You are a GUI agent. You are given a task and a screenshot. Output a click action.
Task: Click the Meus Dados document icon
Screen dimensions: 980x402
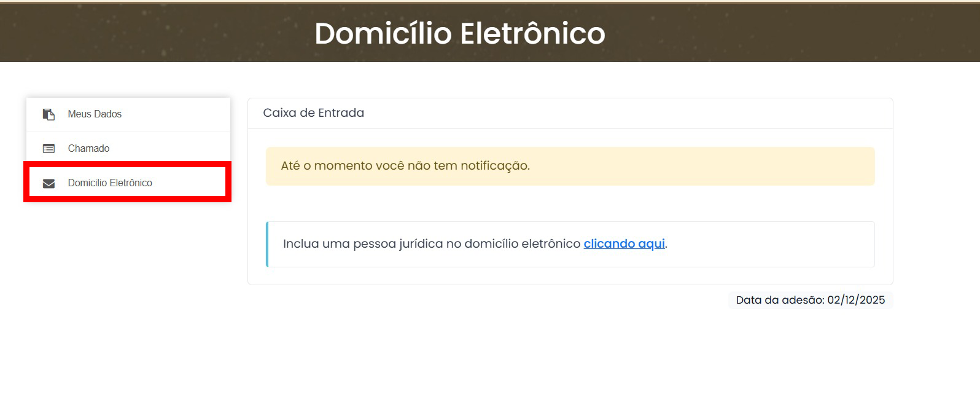pyautogui.click(x=49, y=114)
